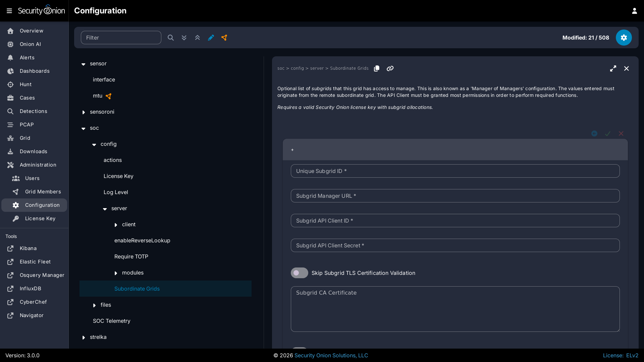Viewport: 644px width, 362px height.
Task: Open the Dashboards sidebar item
Action: coord(35,71)
